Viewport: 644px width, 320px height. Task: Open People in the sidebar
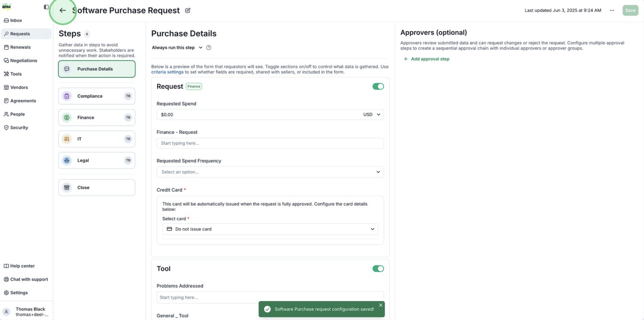tap(26, 114)
